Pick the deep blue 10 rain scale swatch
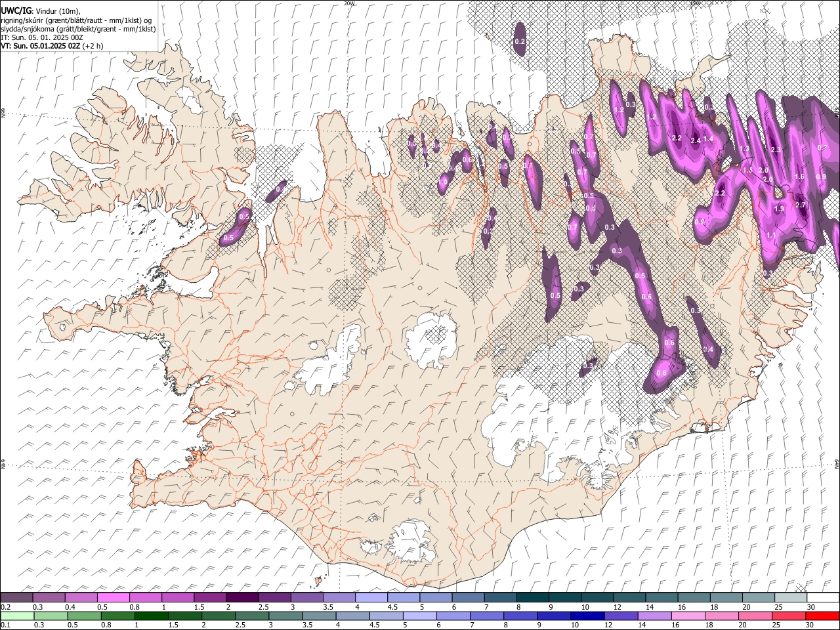 point(586,616)
